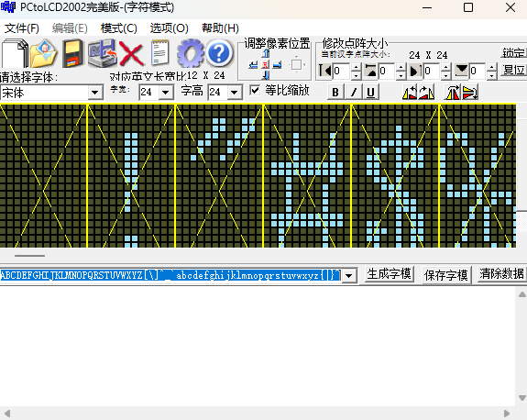The width and height of the screenshot is (527, 420).
Task: Increase the top-edge offset spinner
Action: tap(401, 67)
